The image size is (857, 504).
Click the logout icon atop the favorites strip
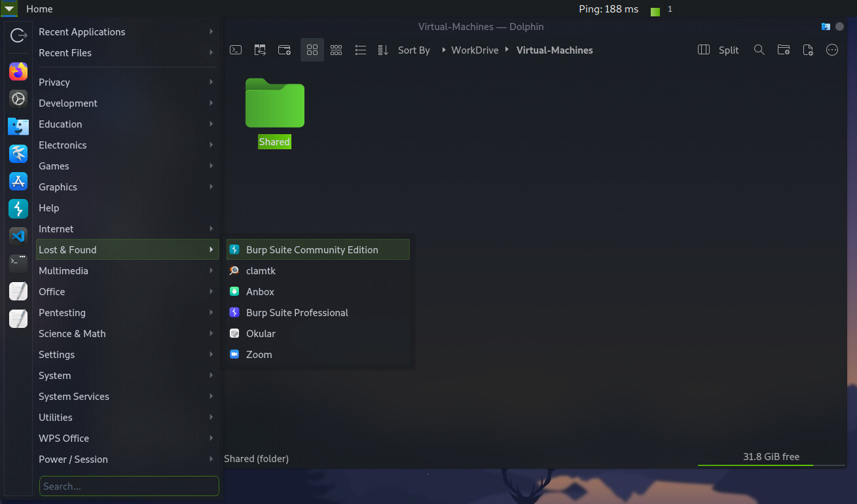[x=18, y=35]
